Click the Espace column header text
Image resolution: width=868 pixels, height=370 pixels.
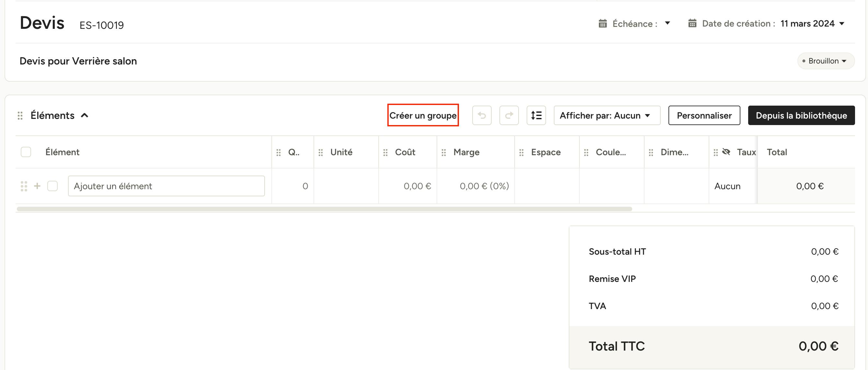coord(545,152)
